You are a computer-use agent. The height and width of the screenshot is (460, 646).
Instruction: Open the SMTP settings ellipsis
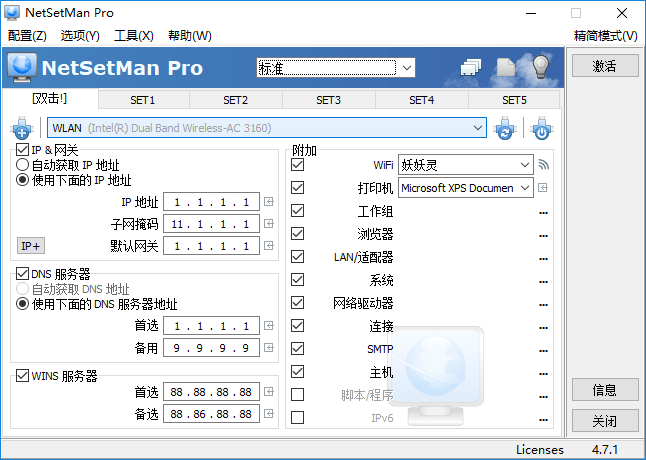coord(543,351)
